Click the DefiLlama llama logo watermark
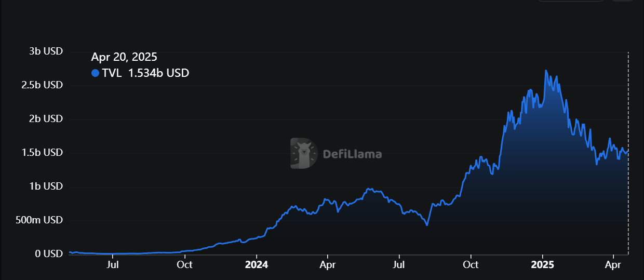644x280 pixels. coord(304,153)
